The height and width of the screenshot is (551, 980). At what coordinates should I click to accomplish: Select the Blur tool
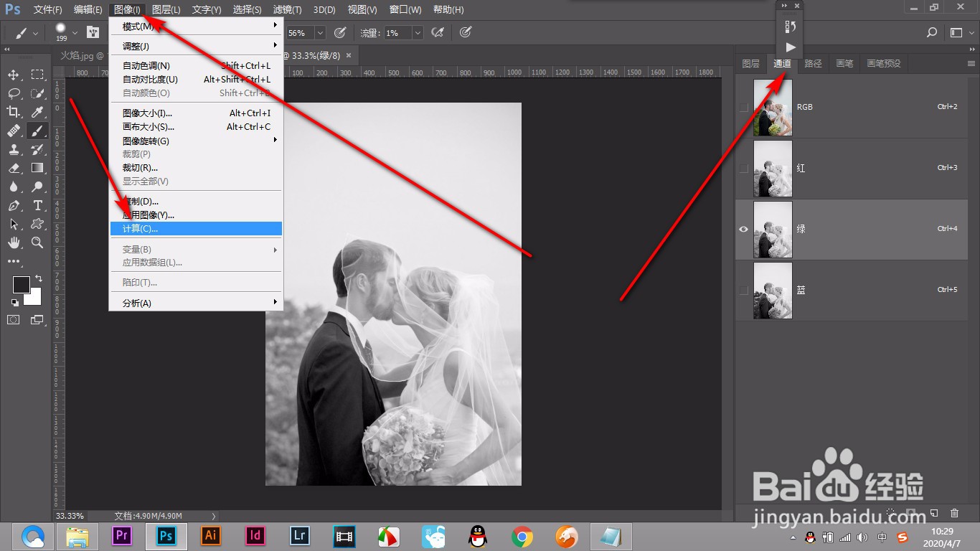(x=14, y=187)
